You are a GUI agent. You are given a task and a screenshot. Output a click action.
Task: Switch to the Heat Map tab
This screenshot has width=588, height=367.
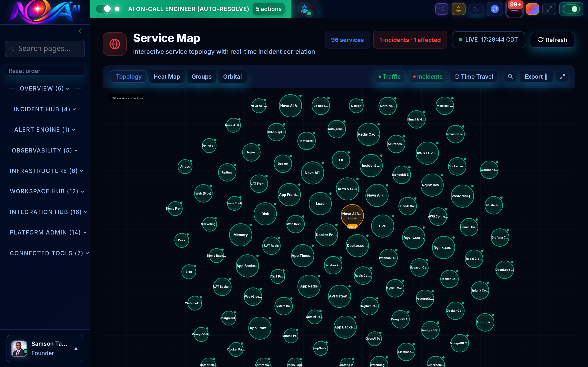tap(167, 76)
